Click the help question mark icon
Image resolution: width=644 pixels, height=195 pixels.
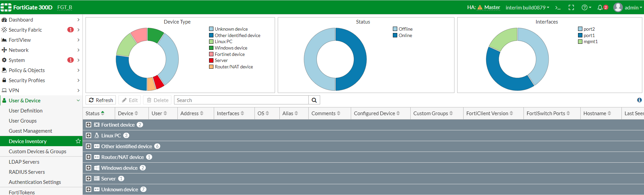pyautogui.click(x=584, y=7)
